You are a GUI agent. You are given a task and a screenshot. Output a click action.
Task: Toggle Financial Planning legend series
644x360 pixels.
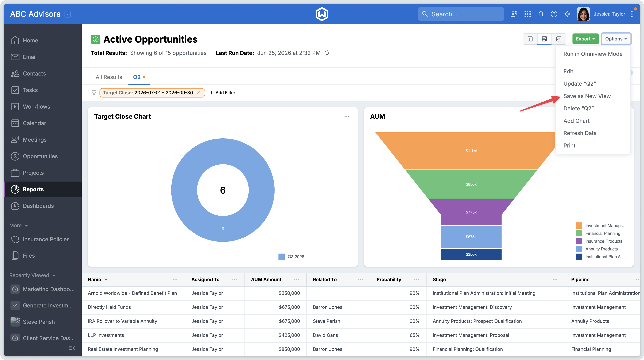(x=598, y=233)
